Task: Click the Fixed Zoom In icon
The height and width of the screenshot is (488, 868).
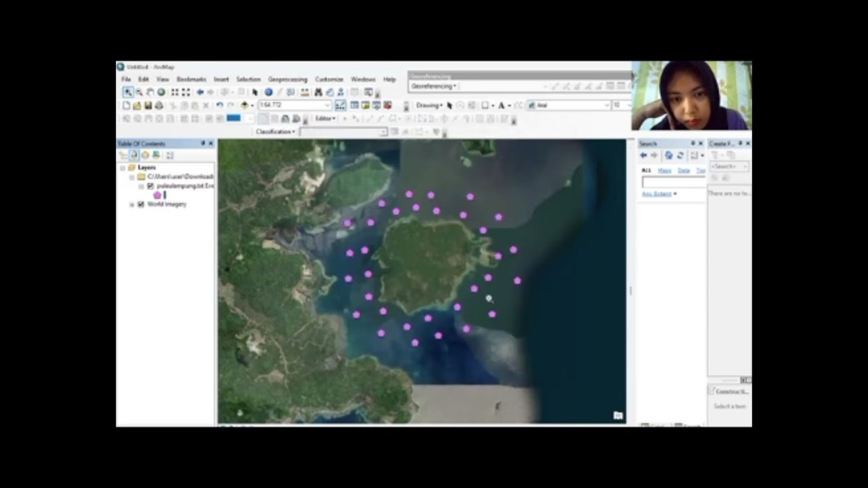Action: (x=175, y=92)
